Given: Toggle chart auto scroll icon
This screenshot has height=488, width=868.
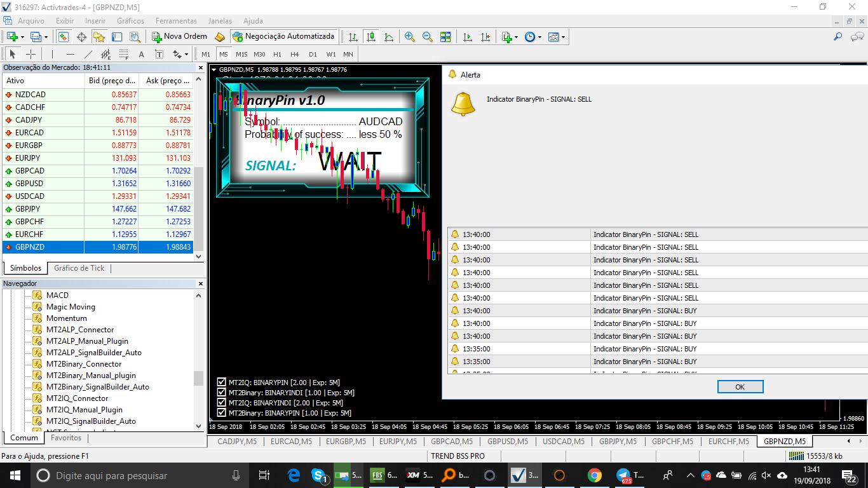Looking at the screenshot, I should point(468,37).
